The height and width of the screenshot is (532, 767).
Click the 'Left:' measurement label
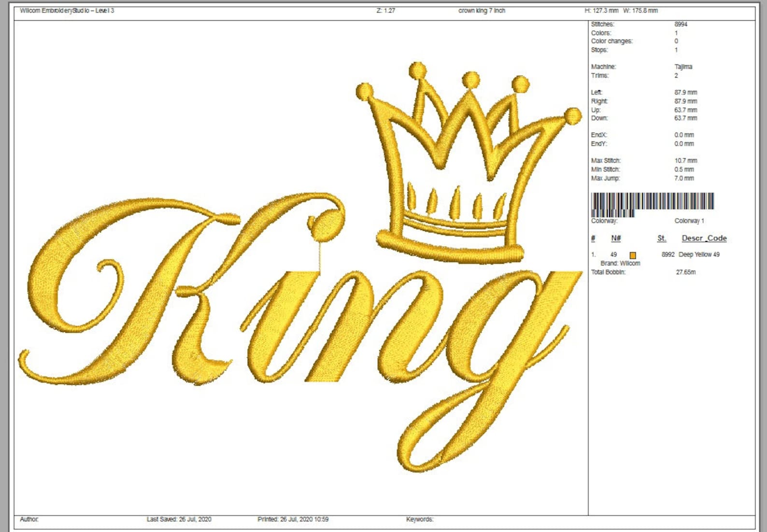click(x=597, y=92)
